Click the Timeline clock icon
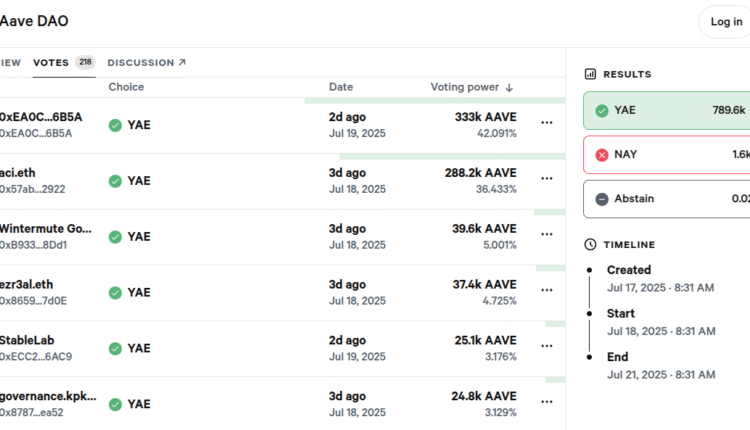Image resolution: width=750 pixels, height=430 pixels. (x=591, y=244)
